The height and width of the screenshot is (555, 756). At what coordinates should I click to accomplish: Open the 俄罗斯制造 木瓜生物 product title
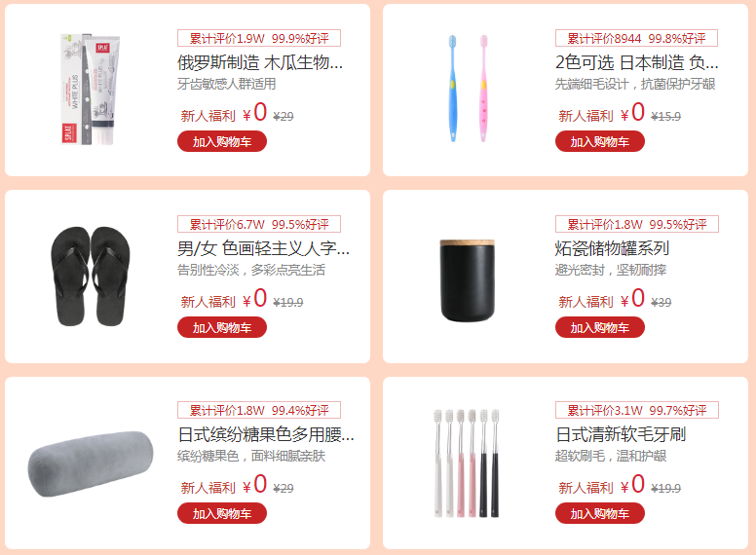point(260,62)
